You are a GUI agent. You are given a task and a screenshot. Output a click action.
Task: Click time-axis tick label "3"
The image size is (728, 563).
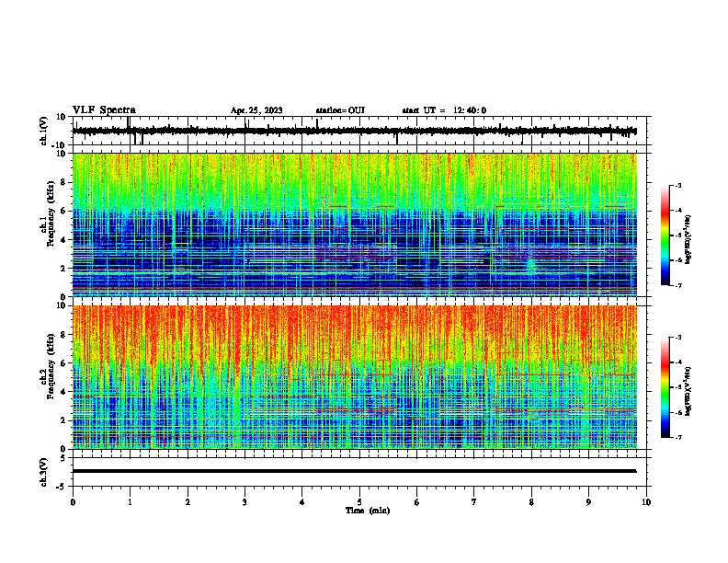tap(245, 502)
